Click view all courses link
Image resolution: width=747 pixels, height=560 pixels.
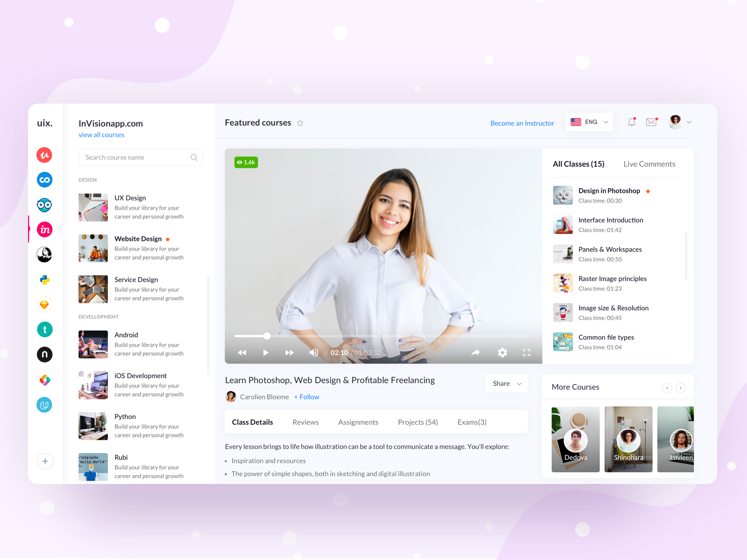tap(101, 135)
